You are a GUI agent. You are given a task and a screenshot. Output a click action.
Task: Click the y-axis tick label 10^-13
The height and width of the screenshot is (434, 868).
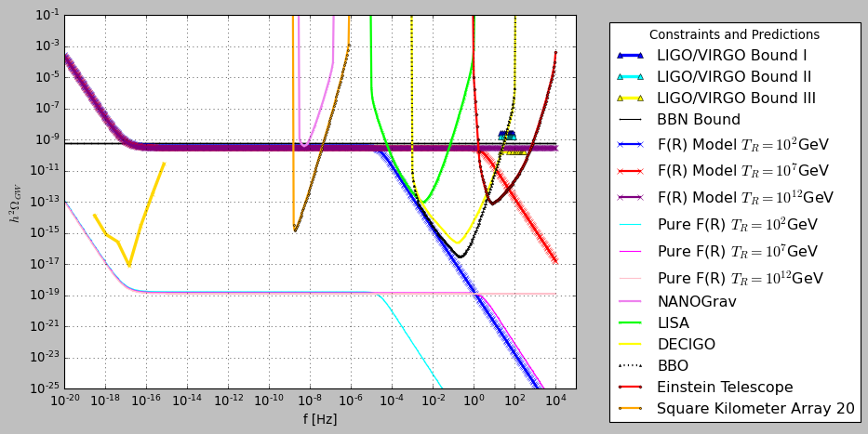click(47, 203)
